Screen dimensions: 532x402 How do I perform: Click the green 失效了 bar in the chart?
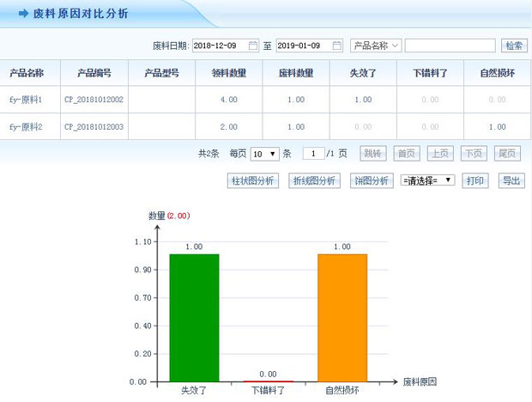coord(194,316)
